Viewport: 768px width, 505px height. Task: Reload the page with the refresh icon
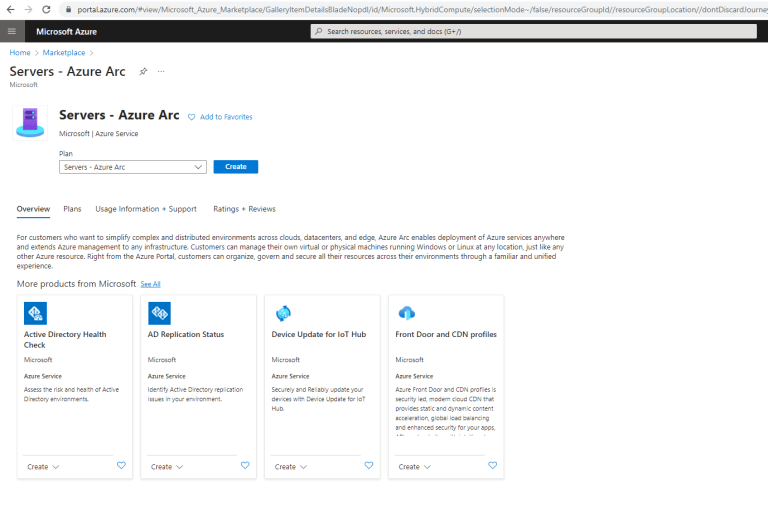tap(46, 9)
